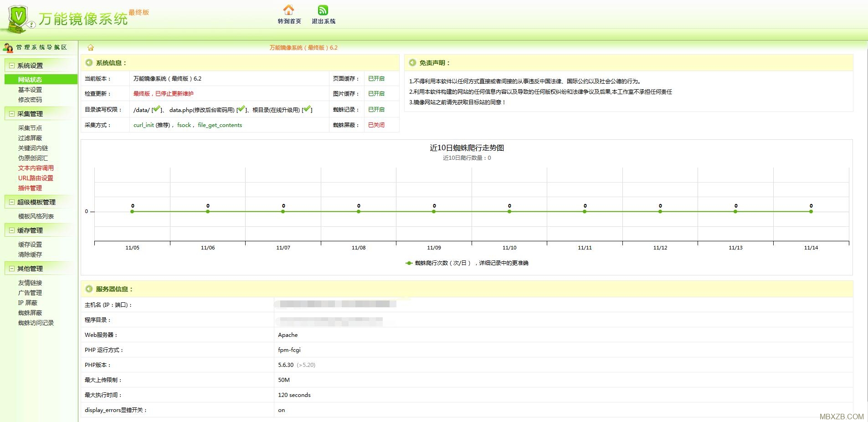Toggle 页面缓存 已开启 status
The width and height of the screenshot is (868, 422).
pyautogui.click(x=375, y=78)
